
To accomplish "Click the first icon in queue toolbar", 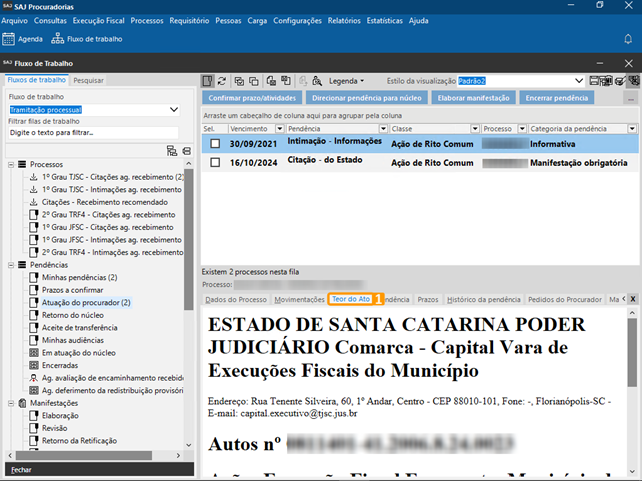I will tap(208, 80).
